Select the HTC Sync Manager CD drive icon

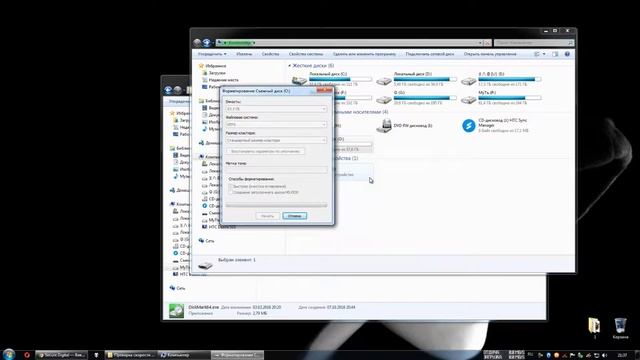(469, 126)
